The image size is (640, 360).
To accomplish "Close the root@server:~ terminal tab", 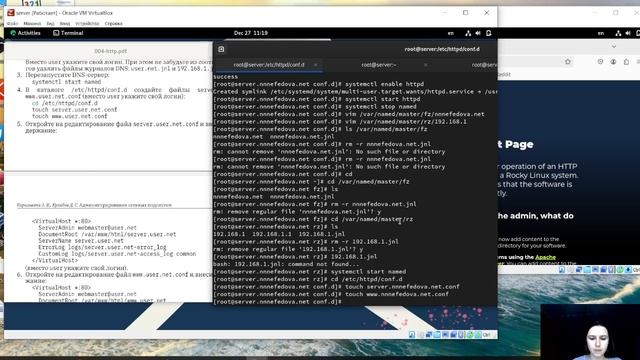I will [x=425, y=65].
